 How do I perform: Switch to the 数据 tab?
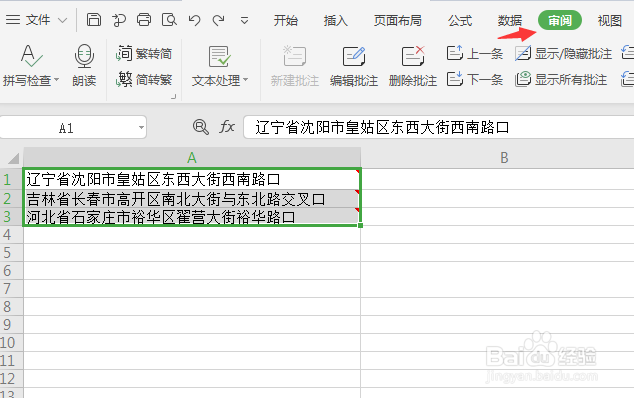pyautogui.click(x=509, y=20)
